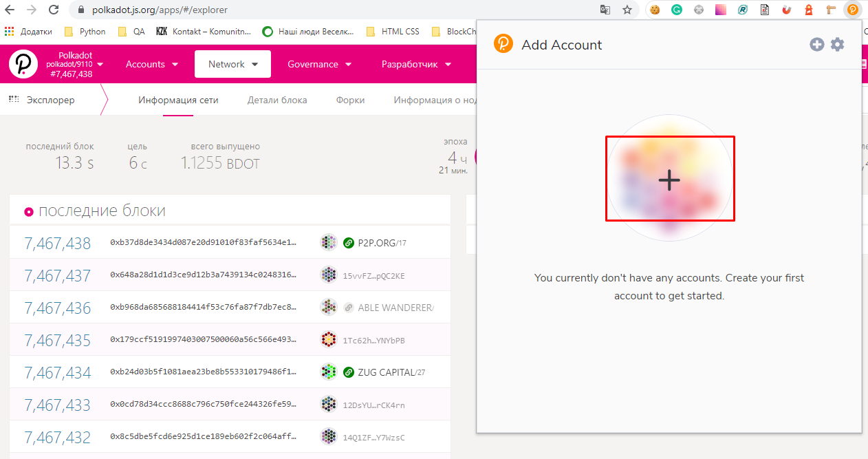The width and height of the screenshot is (868, 459).
Task: Click the 1Tc62h...YNYbPB validator identicon
Action: pos(329,339)
